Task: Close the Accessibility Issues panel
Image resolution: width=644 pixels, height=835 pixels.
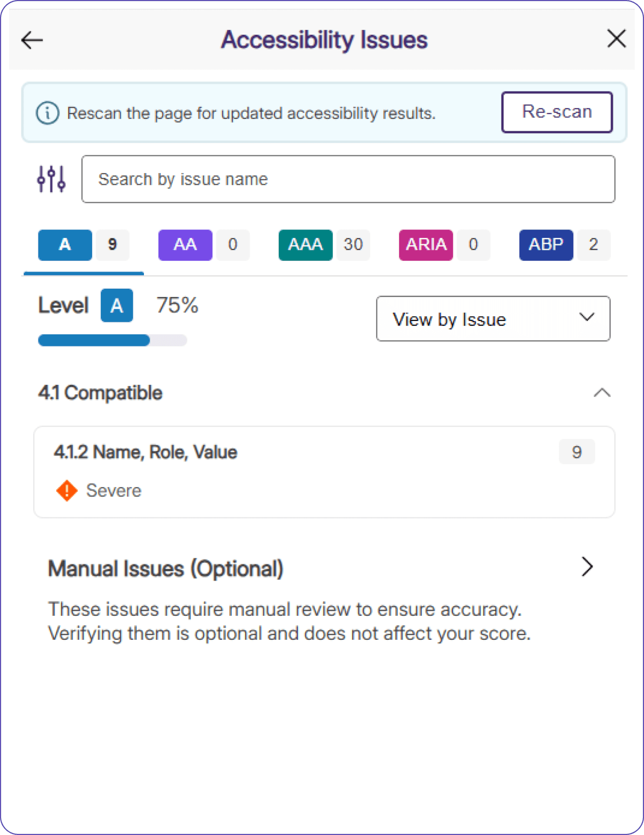Action: pyautogui.click(x=616, y=39)
